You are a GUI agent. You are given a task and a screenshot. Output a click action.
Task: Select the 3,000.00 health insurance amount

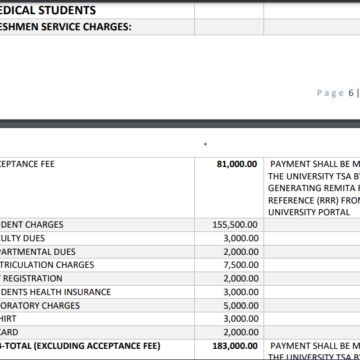click(241, 292)
